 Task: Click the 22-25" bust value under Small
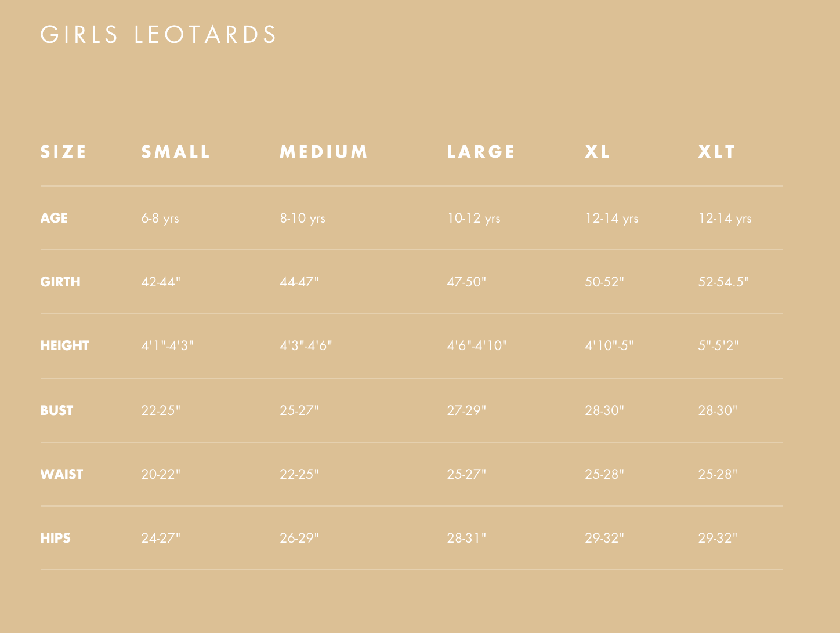[x=161, y=410]
